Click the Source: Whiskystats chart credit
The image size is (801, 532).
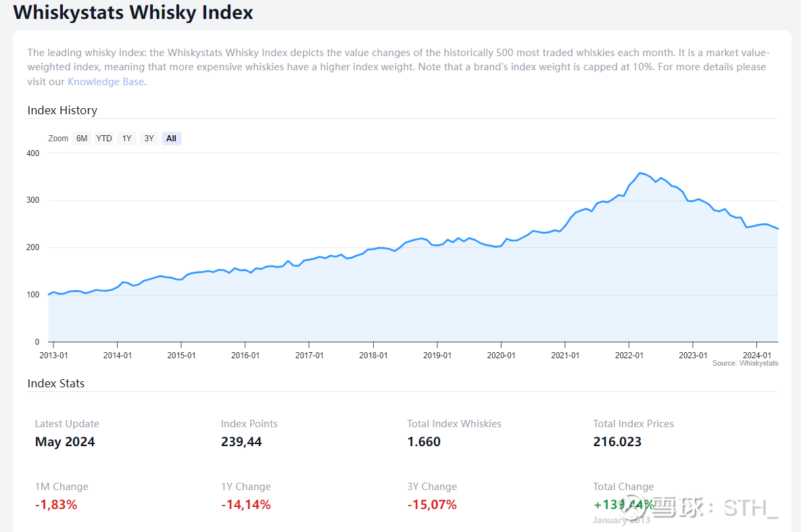(745, 364)
